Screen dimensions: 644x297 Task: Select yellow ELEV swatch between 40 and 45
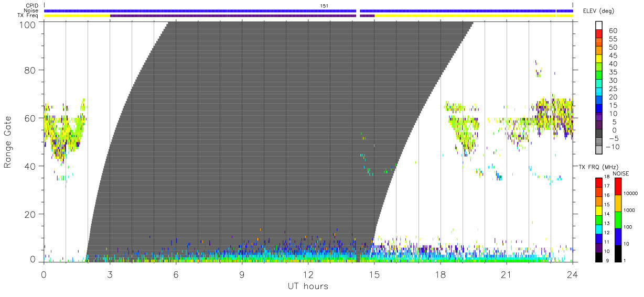[599, 60]
